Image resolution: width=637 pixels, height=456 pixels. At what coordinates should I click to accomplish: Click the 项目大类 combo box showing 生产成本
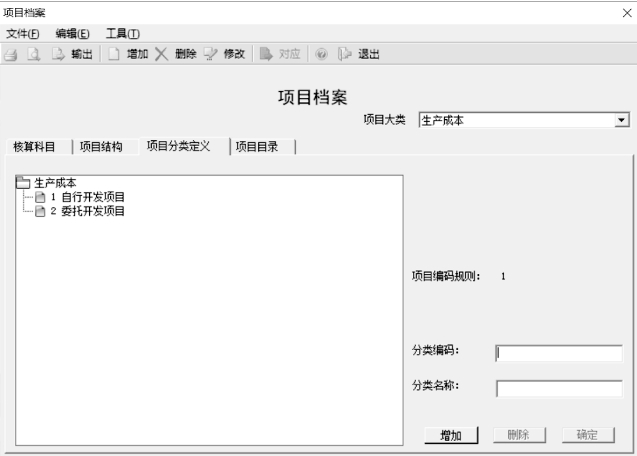524,120
